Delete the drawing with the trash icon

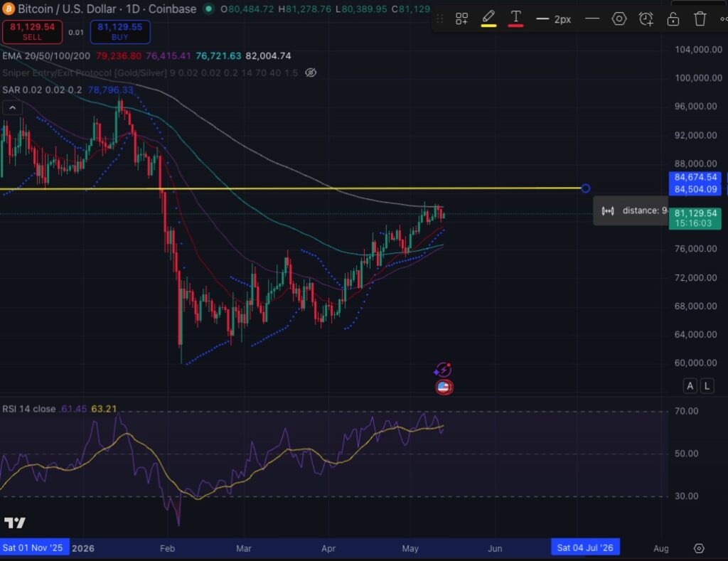[700, 19]
